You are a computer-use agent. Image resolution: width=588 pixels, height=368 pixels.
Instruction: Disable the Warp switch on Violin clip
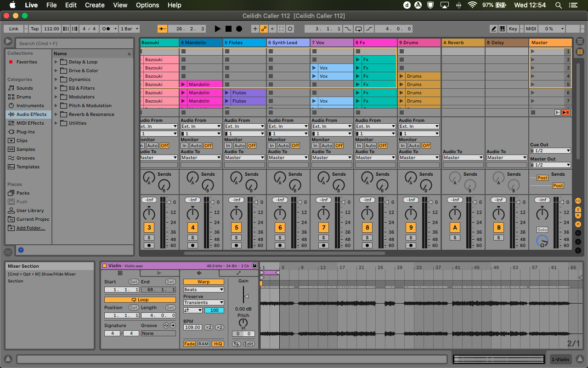click(204, 282)
